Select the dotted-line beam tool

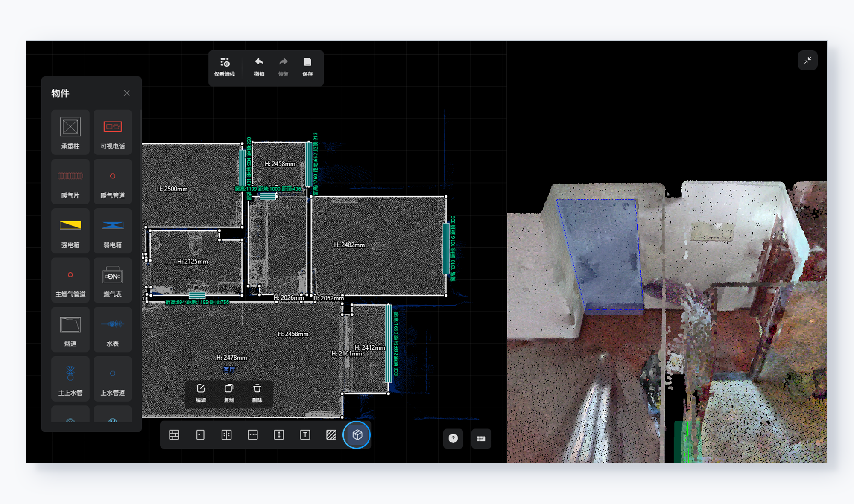click(253, 435)
